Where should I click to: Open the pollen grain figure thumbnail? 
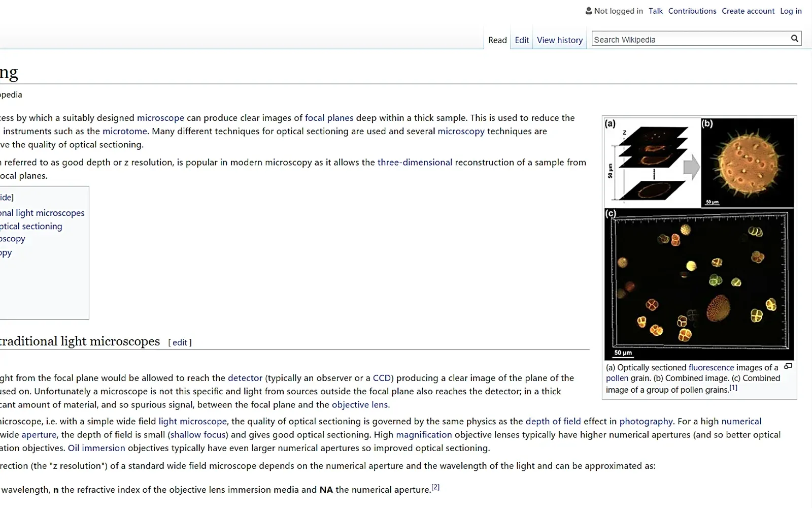[x=699, y=239]
